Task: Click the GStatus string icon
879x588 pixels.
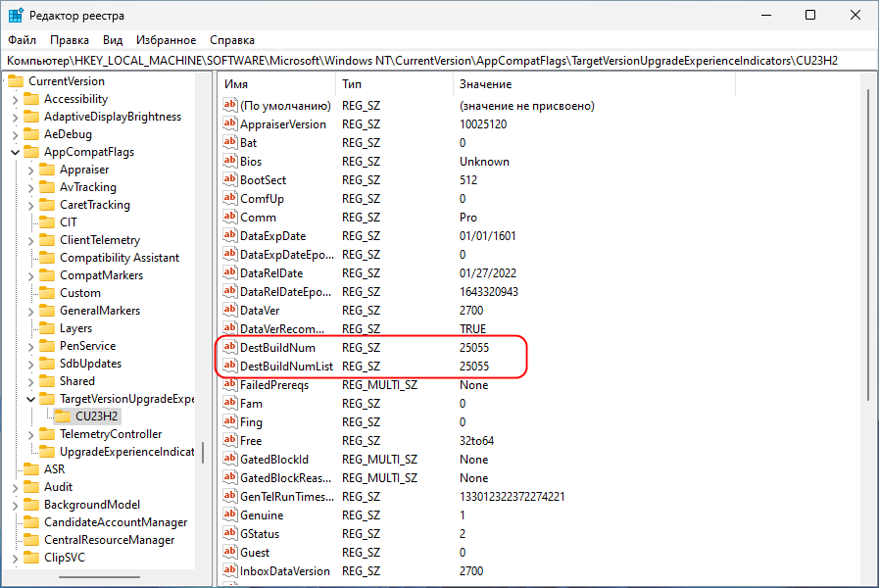Action: [230, 533]
